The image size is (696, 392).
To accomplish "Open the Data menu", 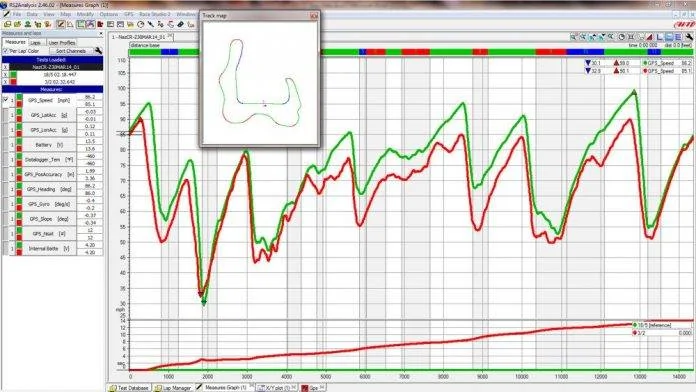I will tap(32, 14).
